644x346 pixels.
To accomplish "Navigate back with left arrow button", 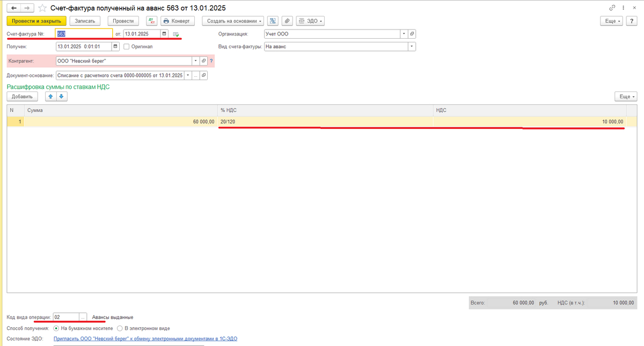I will click(13, 8).
